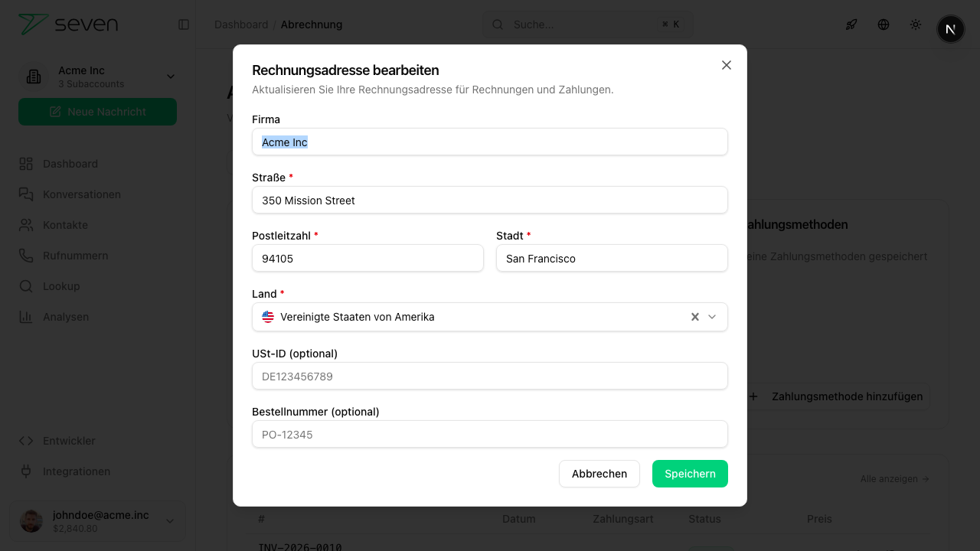Collapse the sidebar with the panel toggle
The image size is (980, 551).
click(x=184, y=24)
